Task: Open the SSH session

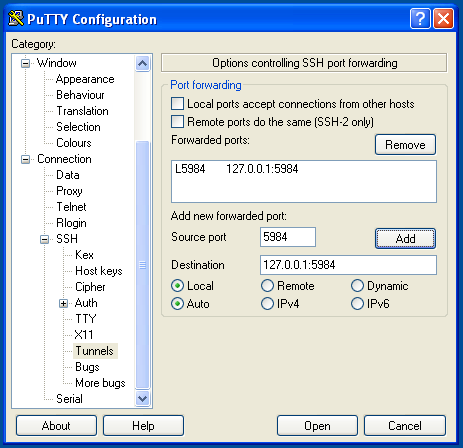Action: click(x=317, y=426)
